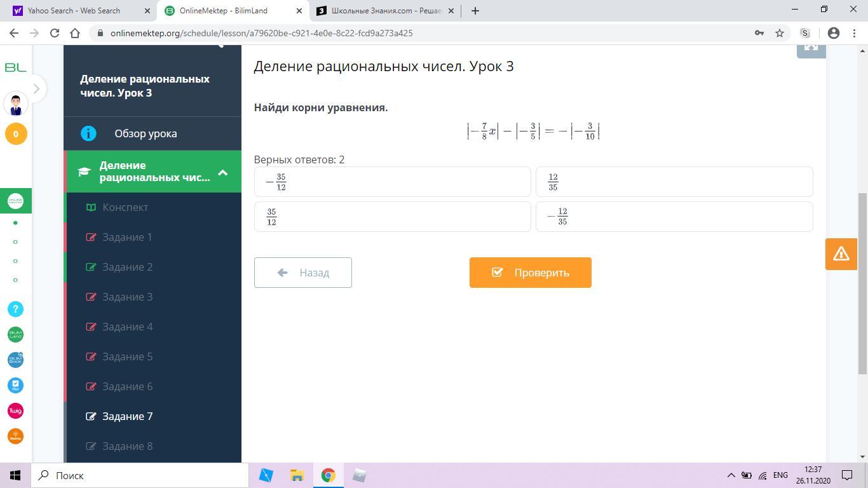This screenshot has width=868, height=488.
Task: Close the Yahoo Search tab
Action: point(147,10)
